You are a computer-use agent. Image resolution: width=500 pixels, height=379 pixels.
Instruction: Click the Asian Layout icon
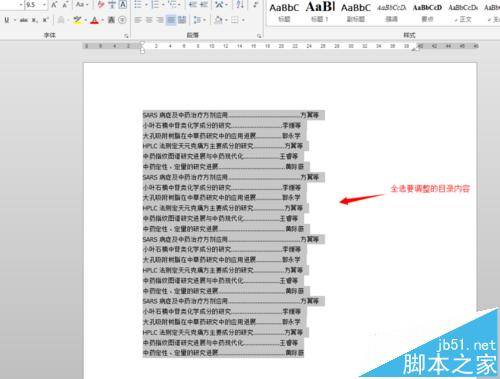click(x=219, y=5)
